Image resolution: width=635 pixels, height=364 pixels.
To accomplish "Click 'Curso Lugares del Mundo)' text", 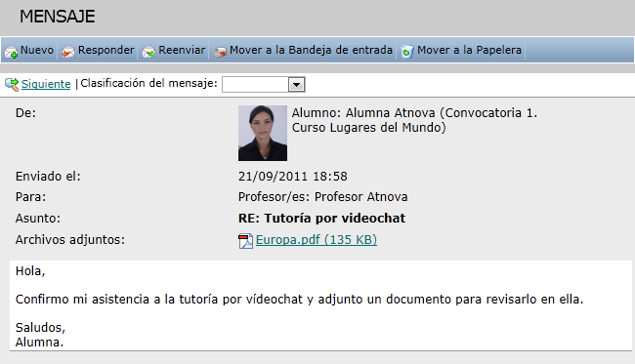I will (369, 128).
